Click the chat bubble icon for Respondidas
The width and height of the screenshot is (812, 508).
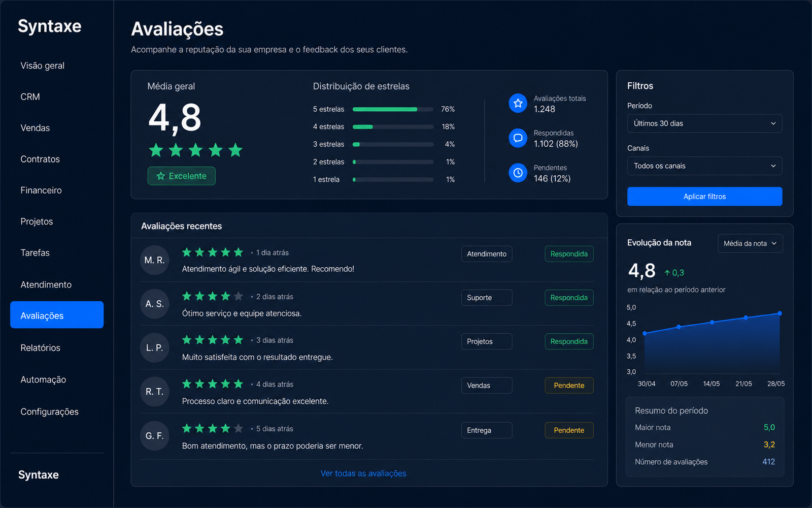tap(518, 138)
